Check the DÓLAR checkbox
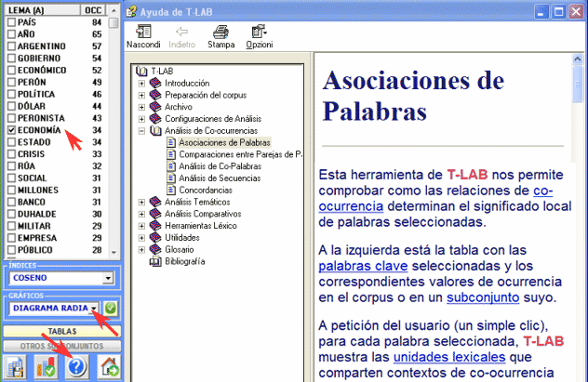The height and width of the screenshot is (382, 588). 11,106
